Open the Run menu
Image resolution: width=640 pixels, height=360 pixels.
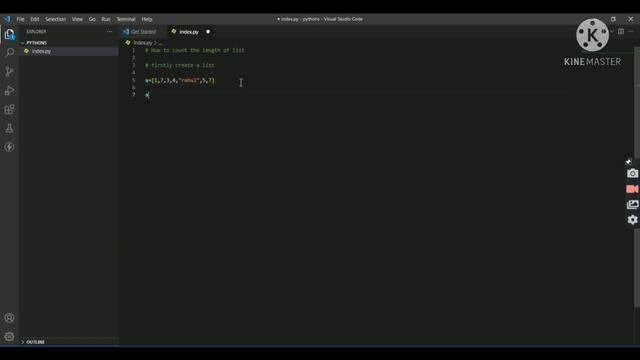106,19
